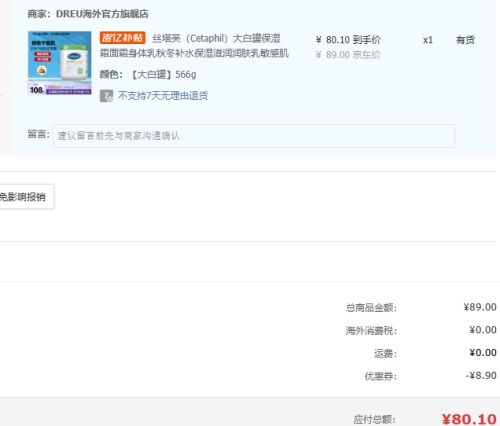Click the orange 百亿补贴 subsidy badge
This screenshot has height=426, width=500.
tap(122, 38)
